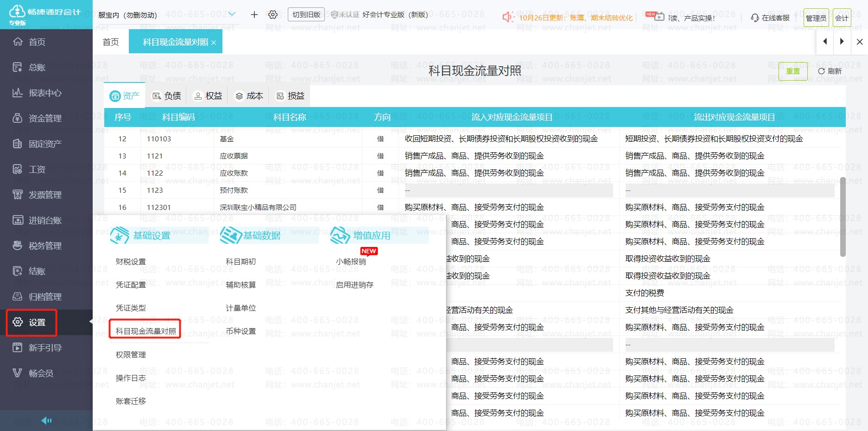868x431 pixels.
Task: Switch to the 负债 tab
Action: point(167,96)
